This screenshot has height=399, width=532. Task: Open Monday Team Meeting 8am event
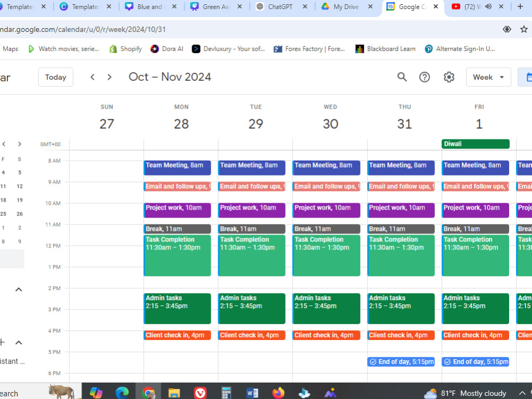tap(177, 168)
